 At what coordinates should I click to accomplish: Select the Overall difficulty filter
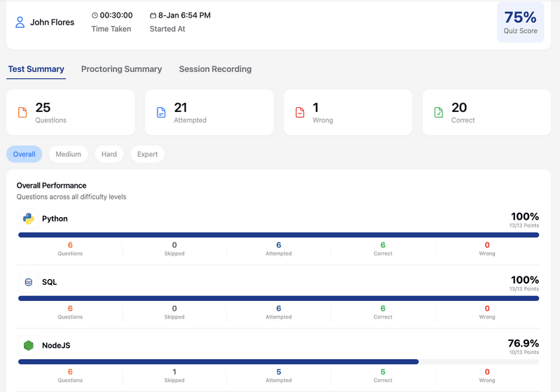[24, 154]
